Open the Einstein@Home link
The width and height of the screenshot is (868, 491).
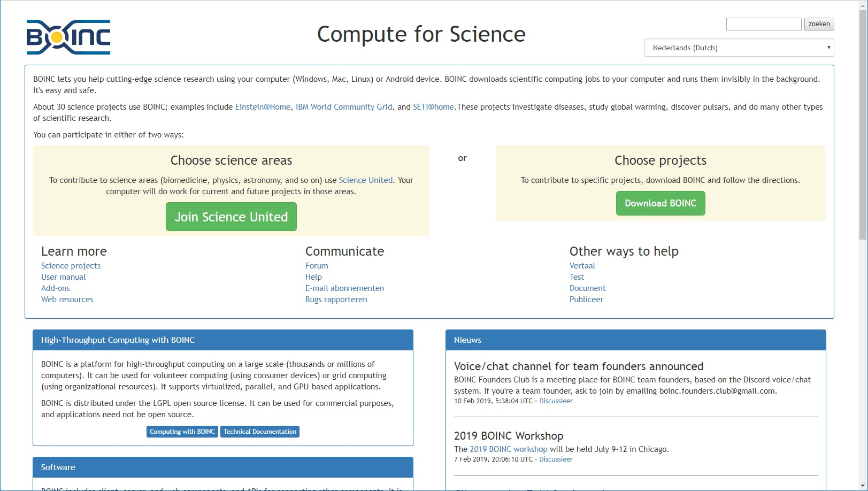point(263,107)
